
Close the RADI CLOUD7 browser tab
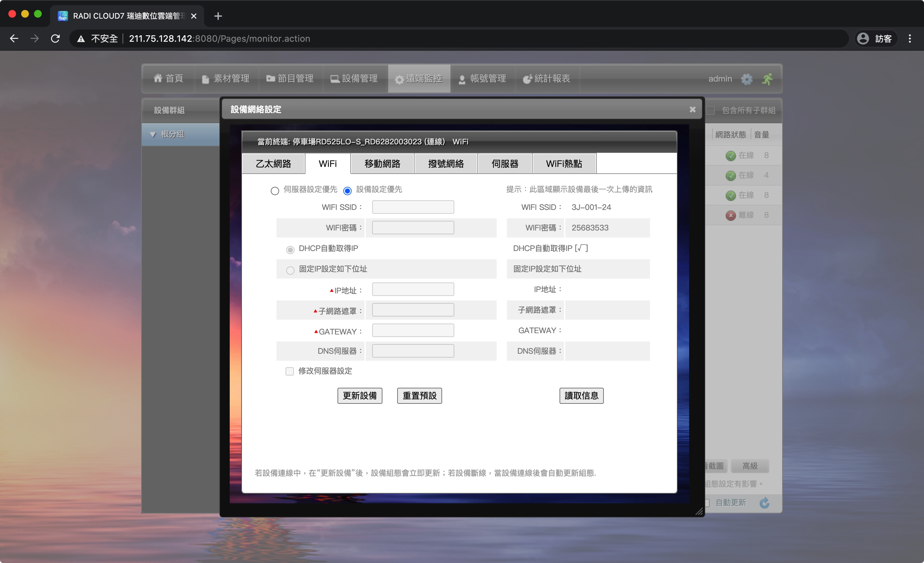pyautogui.click(x=194, y=16)
